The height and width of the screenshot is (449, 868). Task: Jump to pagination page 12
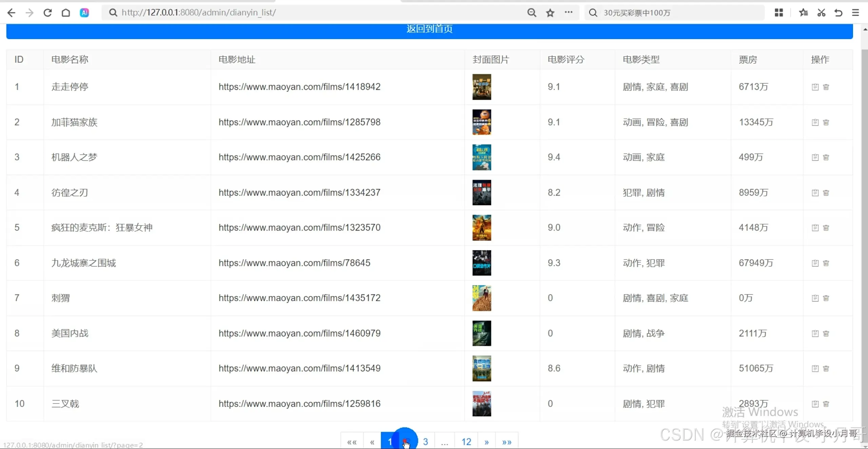pyautogui.click(x=466, y=442)
